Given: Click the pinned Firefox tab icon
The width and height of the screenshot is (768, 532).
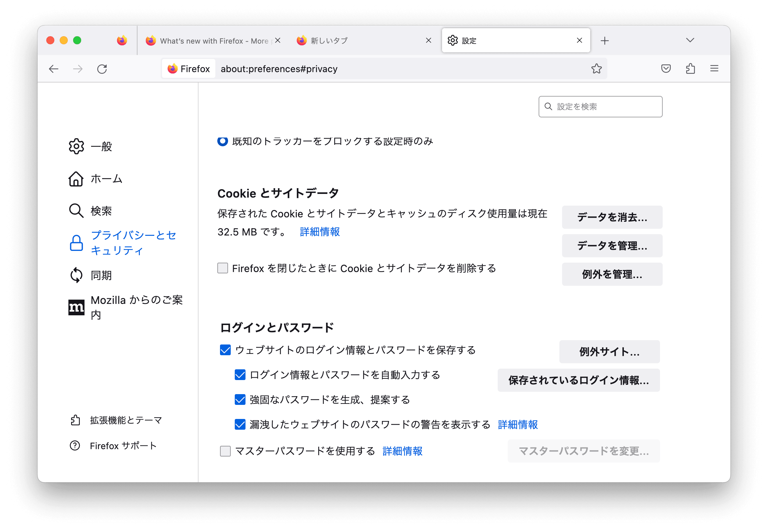Looking at the screenshot, I should pyautogui.click(x=122, y=40).
